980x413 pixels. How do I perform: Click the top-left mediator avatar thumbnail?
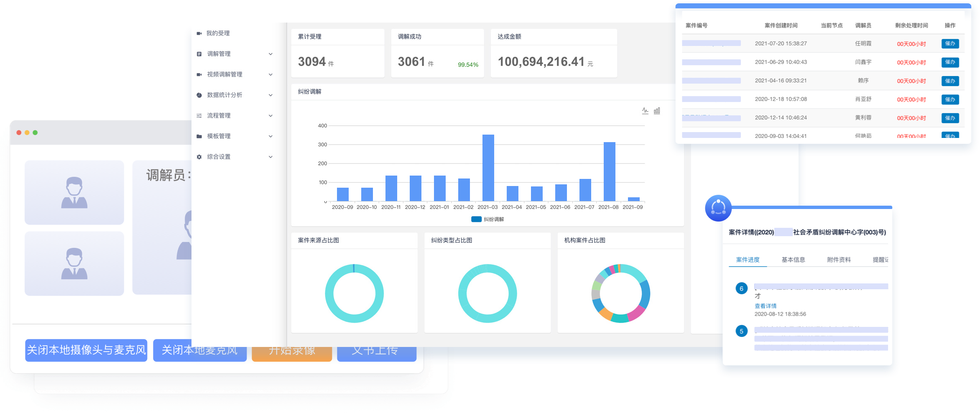click(x=74, y=193)
